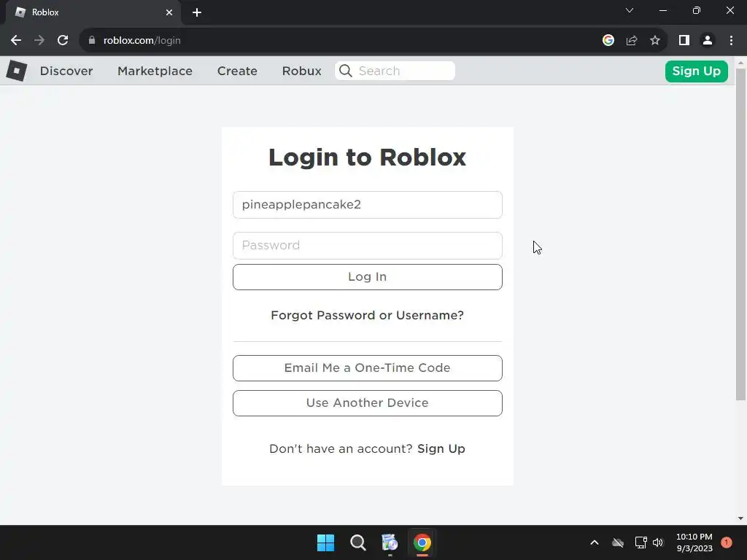This screenshot has height=560, width=747.
Task: Click the network tray icon
Action: pos(640,542)
